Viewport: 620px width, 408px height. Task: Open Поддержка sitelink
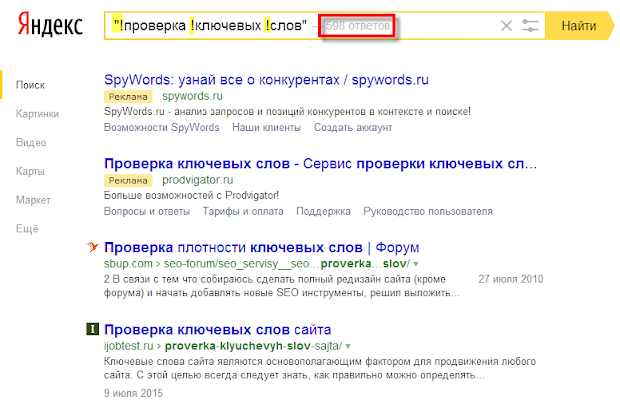323,212
